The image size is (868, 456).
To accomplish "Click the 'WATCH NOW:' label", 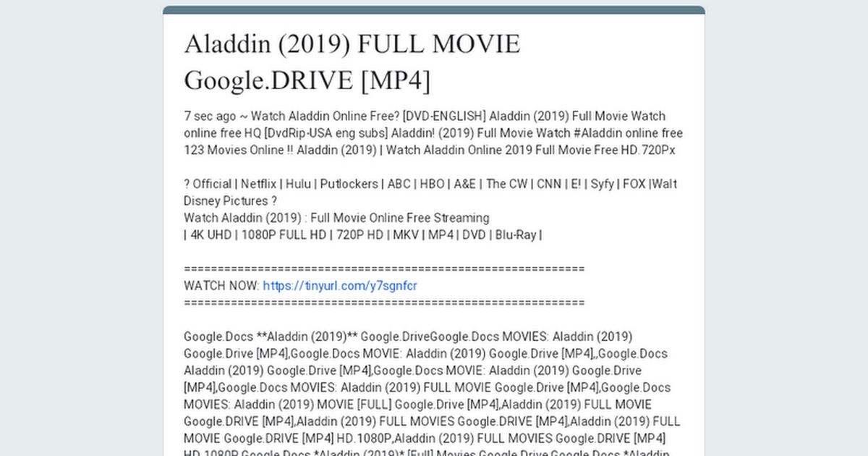I will pos(222,286).
